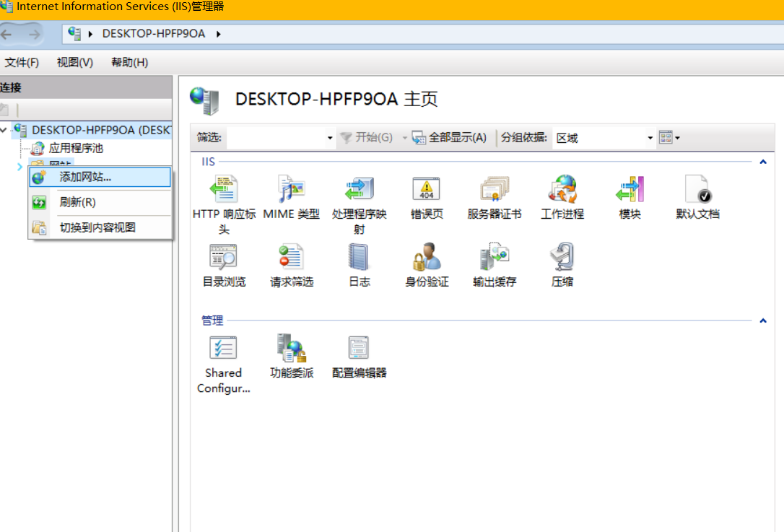
Task: Expand the 网站 tree node arrow
Action: (19, 167)
